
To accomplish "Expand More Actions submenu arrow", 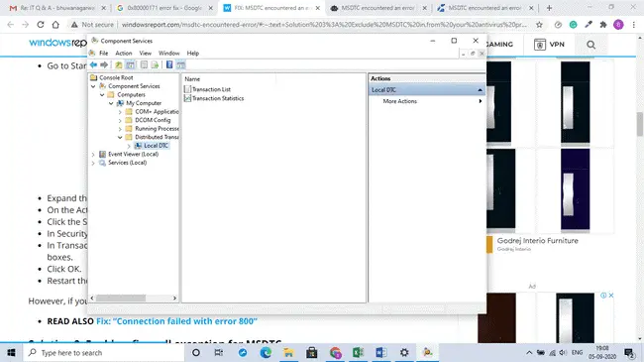I will pos(481,101).
